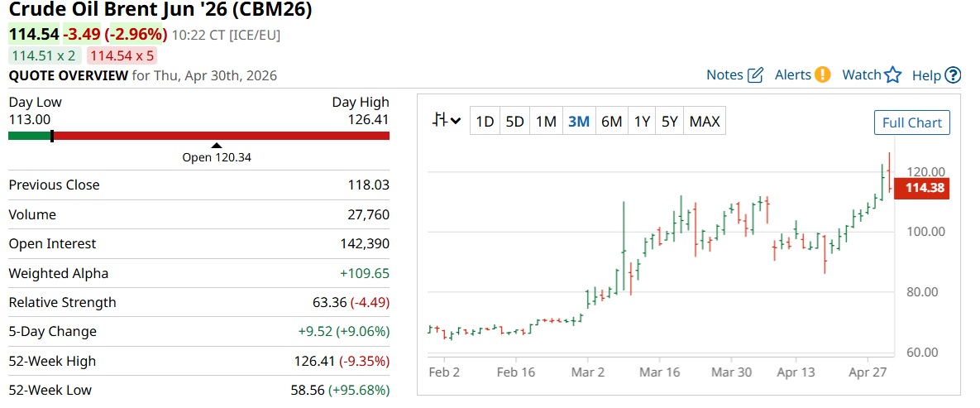Switch to 6M chart view
This screenshot has height=408, width=980.
pos(611,122)
